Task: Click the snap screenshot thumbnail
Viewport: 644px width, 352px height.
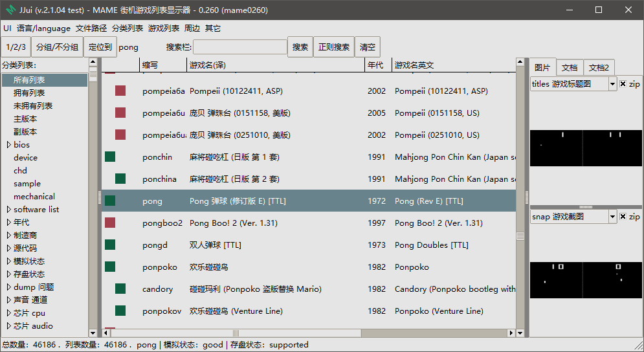Action: (586, 280)
